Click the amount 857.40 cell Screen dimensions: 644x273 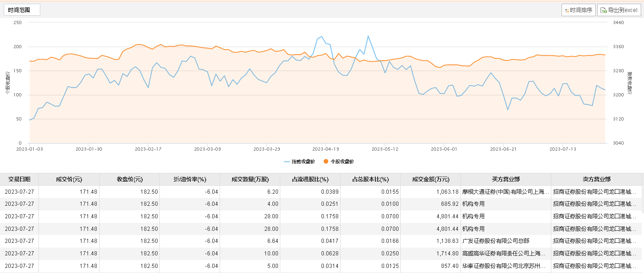pyautogui.click(x=431, y=266)
